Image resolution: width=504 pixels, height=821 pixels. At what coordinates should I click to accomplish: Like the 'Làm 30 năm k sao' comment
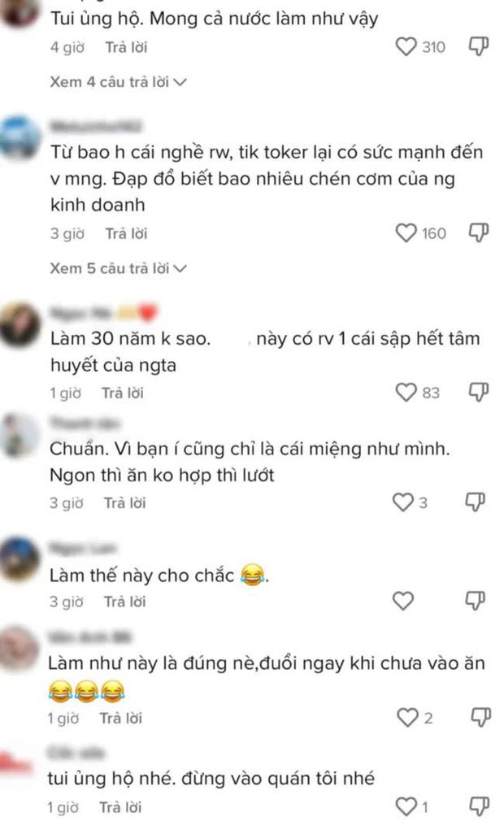(406, 392)
